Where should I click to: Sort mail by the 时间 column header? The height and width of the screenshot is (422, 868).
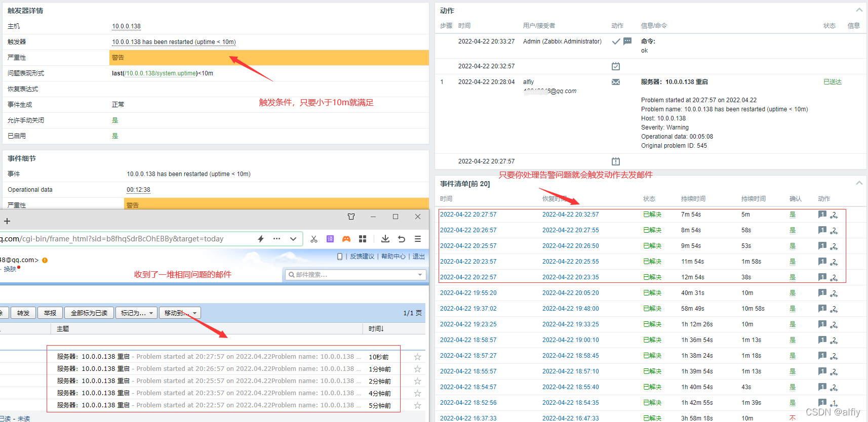click(x=376, y=329)
